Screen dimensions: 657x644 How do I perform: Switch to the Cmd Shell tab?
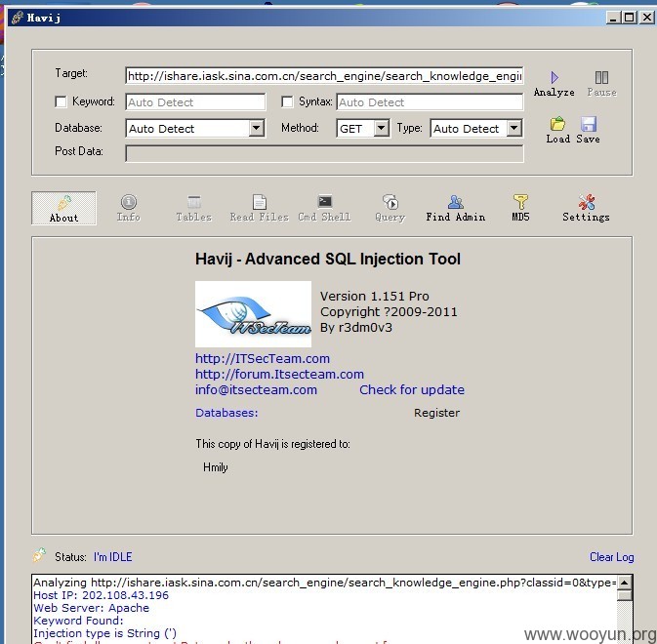coord(325,208)
